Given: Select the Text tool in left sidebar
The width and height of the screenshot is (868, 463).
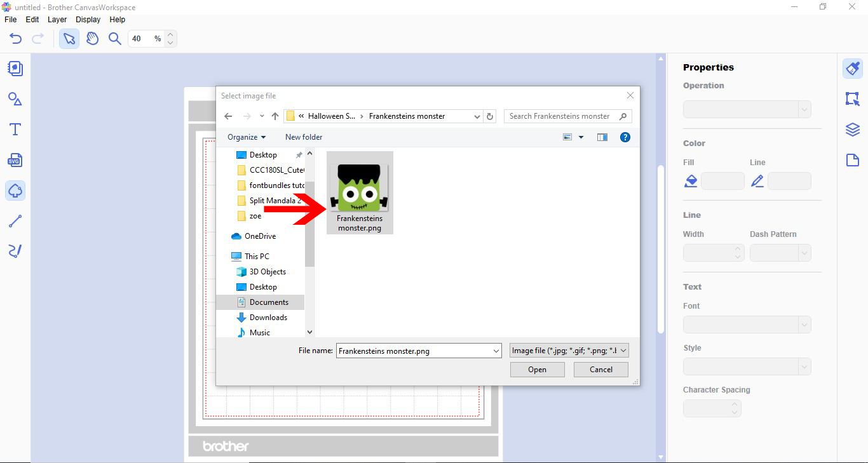Looking at the screenshot, I should (15, 130).
